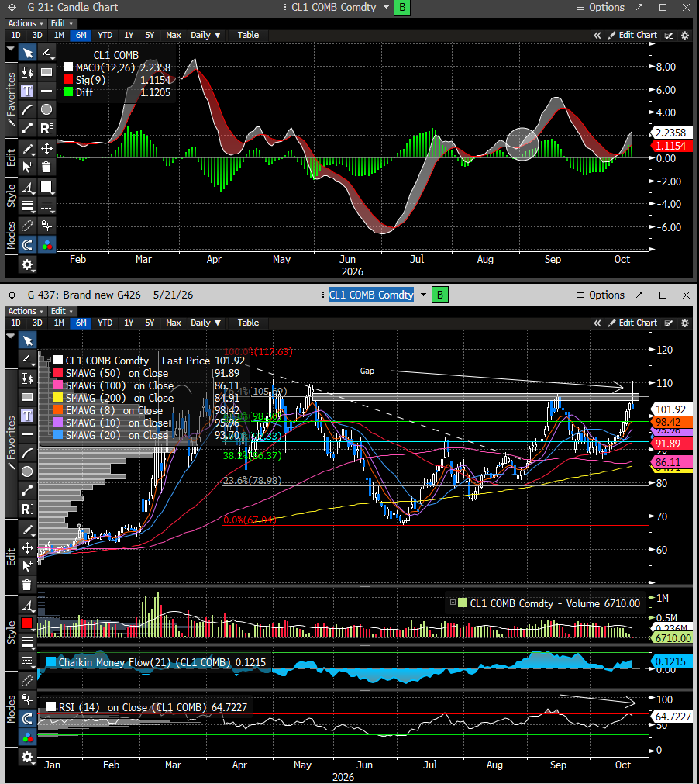699x784 pixels.
Task: Open Daily periodicity dropdown in top chart
Action: coord(205,35)
